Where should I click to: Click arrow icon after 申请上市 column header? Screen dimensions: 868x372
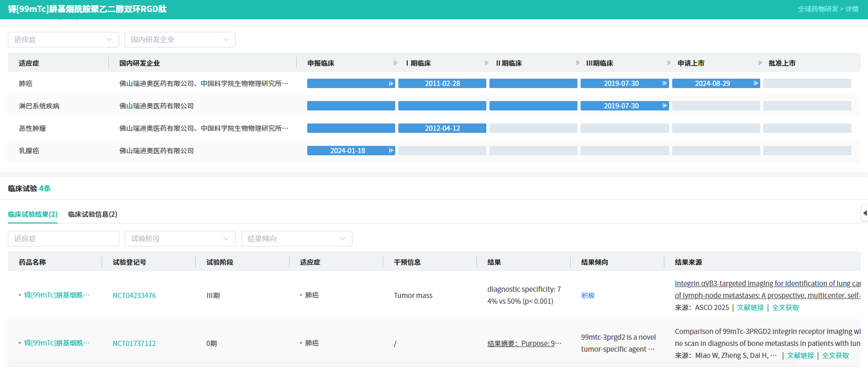pyautogui.click(x=760, y=63)
